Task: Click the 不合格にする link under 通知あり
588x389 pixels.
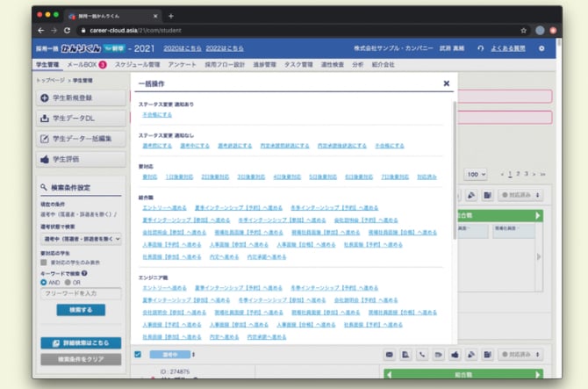Action: pyautogui.click(x=157, y=114)
